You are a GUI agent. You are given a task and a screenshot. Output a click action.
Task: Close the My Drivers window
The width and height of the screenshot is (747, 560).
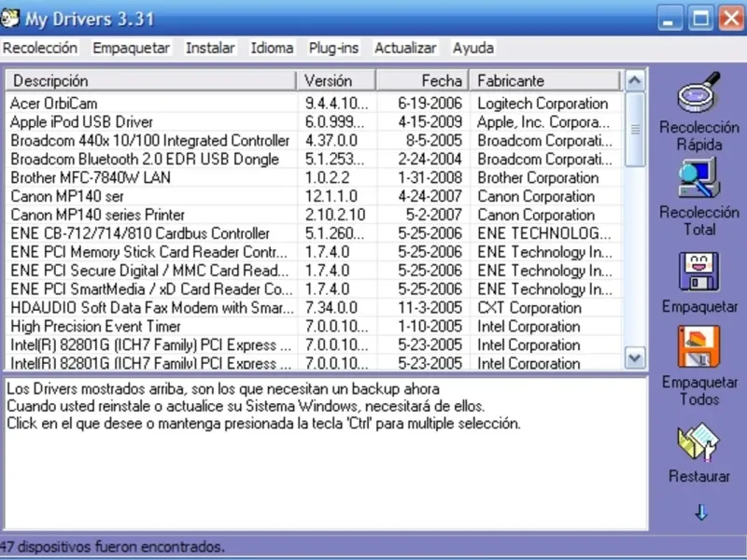click(x=731, y=19)
